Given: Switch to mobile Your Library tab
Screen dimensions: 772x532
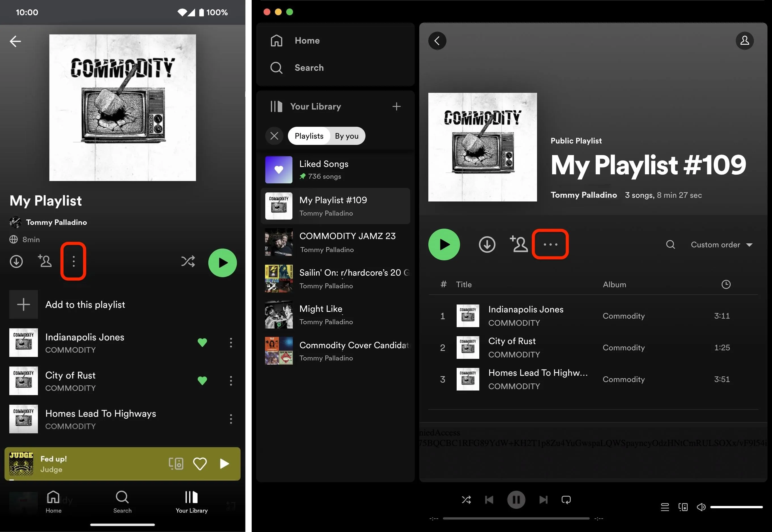Looking at the screenshot, I should [192, 502].
